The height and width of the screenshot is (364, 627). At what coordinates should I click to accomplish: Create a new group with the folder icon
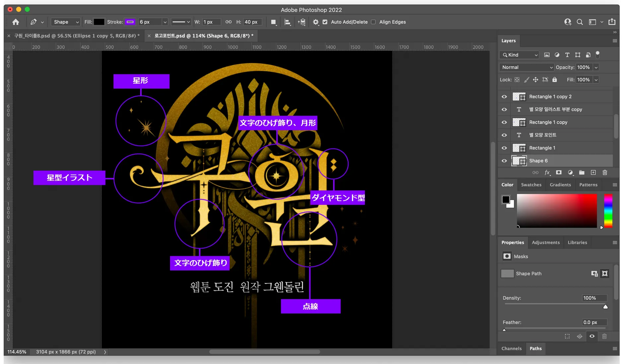[x=582, y=173]
